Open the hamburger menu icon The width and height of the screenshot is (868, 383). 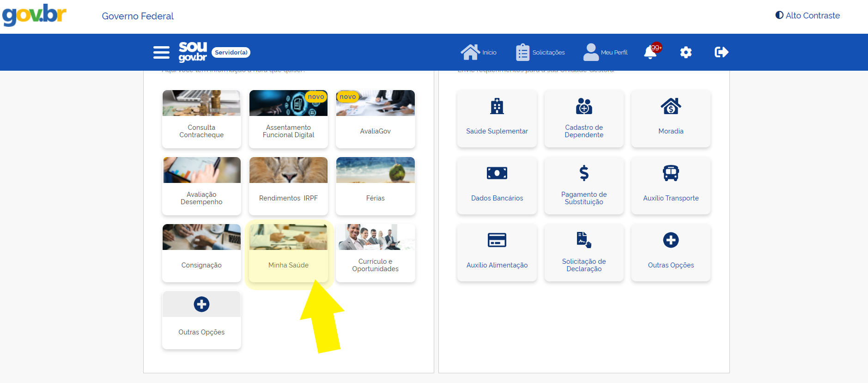coord(161,52)
